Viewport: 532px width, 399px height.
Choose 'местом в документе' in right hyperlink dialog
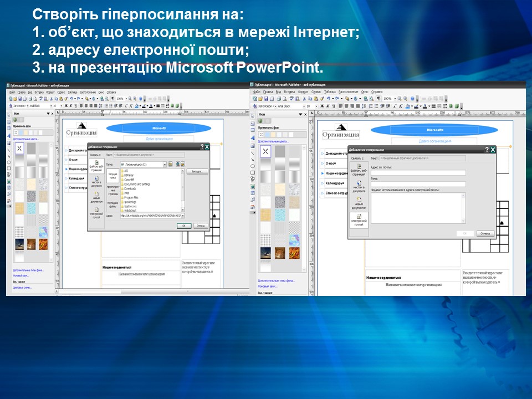tap(359, 187)
